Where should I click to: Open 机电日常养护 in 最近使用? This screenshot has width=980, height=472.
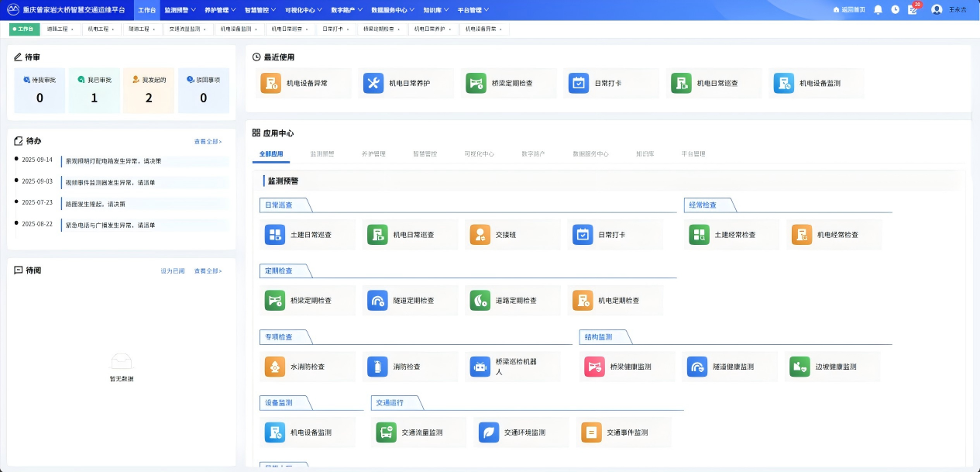click(407, 83)
